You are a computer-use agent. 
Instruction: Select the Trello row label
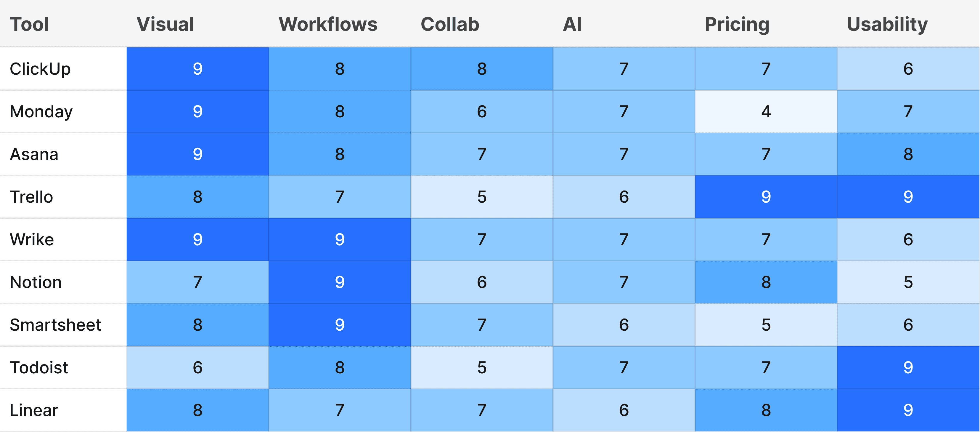(31, 197)
